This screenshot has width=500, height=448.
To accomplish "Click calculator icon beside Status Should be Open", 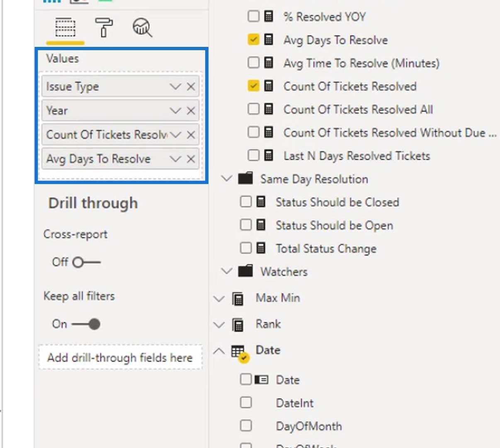I will pos(261,225).
